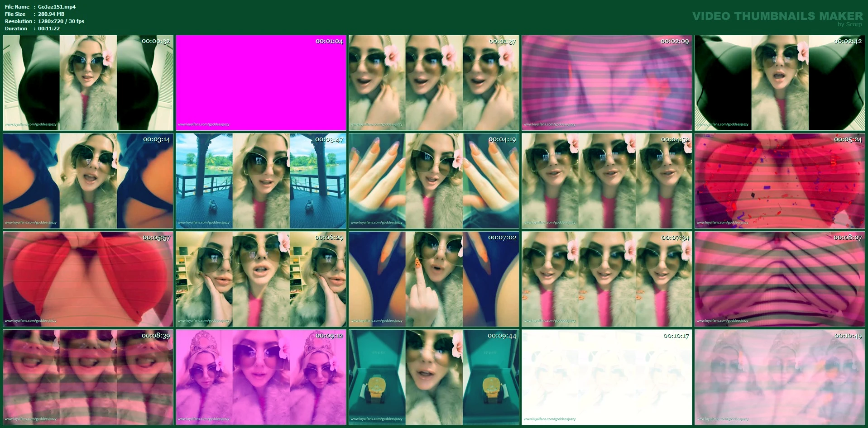868x428 pixels.
Task: Select the watch box thumbnail at 00:09:44
Action: click(x=434, y=377)
